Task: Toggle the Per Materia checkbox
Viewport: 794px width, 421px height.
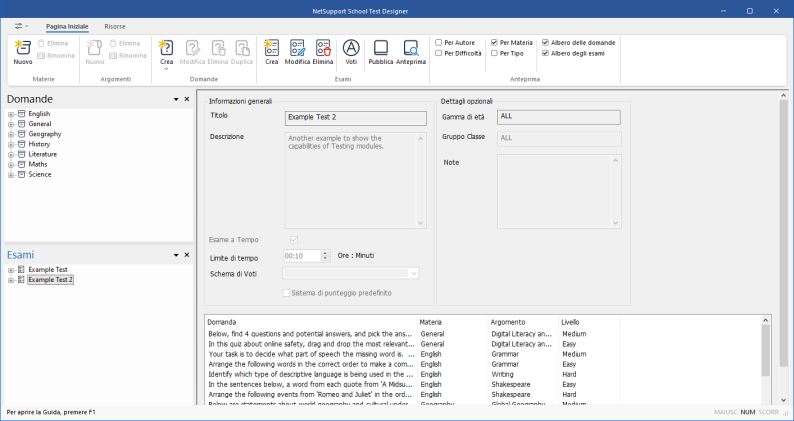Action: point(494,43)
